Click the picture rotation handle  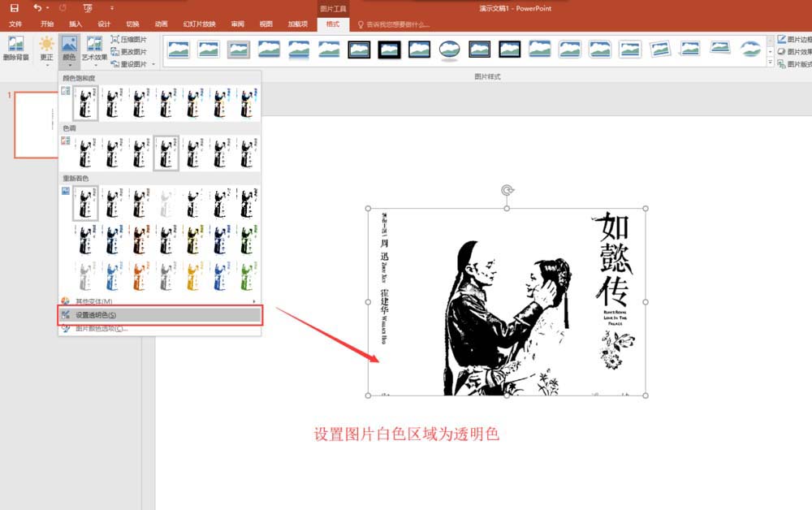[x=507, y=190]
